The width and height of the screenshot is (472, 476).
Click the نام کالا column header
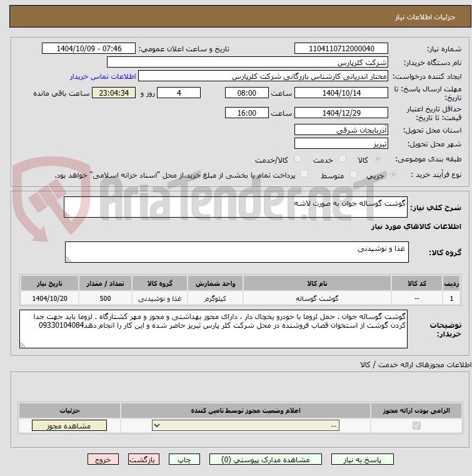click(317, 283)
